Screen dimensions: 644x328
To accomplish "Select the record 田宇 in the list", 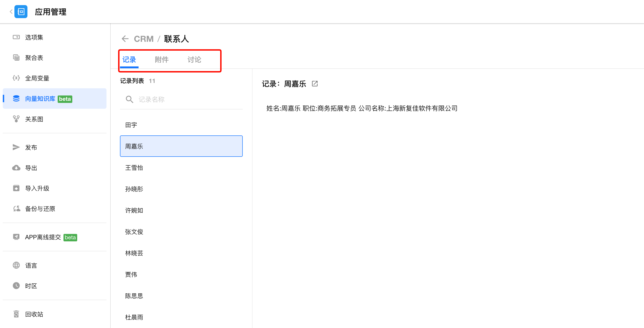I will pyautogui.click(x=131, y=125).
